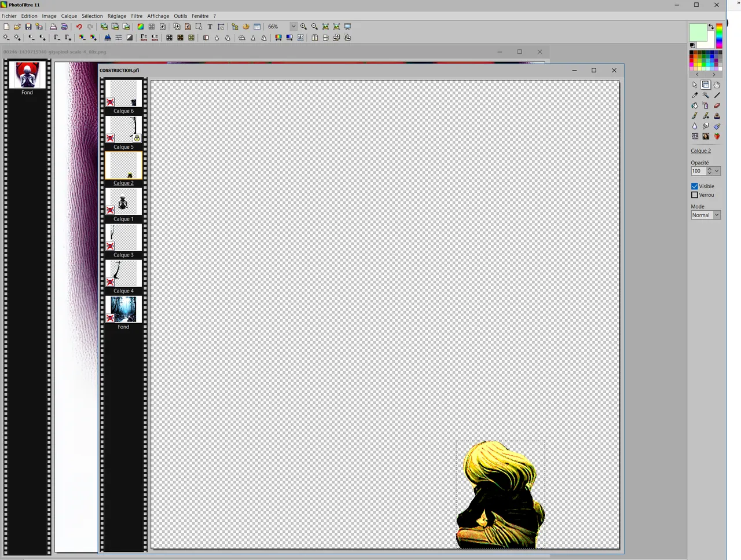
Task: Show next color palette page
Action: coord(714,75)
